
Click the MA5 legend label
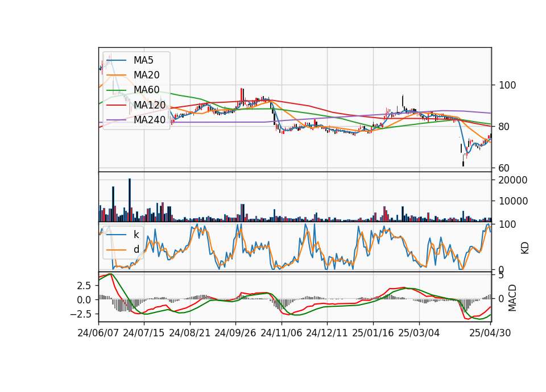tap(143, 60)
